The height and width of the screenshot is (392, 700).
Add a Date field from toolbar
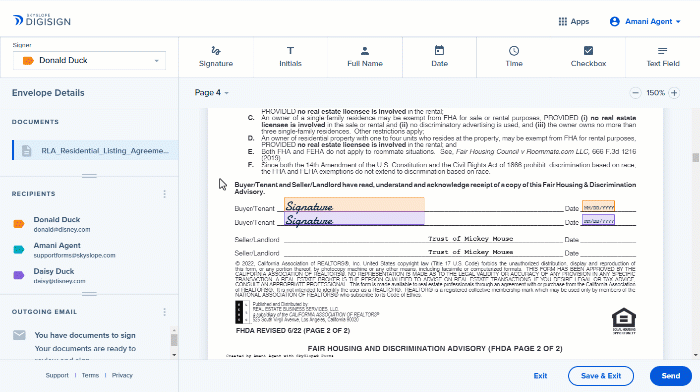[439, 57]
